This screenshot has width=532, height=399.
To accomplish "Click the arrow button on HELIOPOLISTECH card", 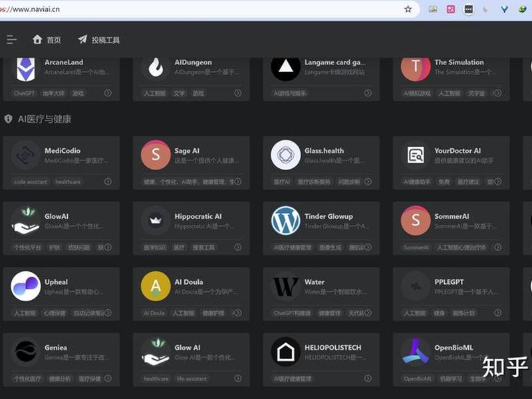I will point(368,378).
